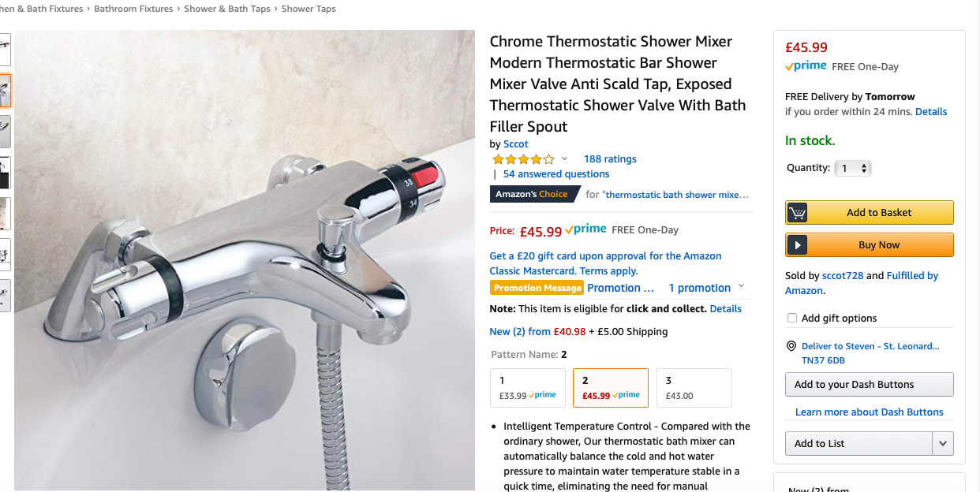Screen dimensions: 980x492
Task: Click the Prime logo beside the price
Action: 585,229
